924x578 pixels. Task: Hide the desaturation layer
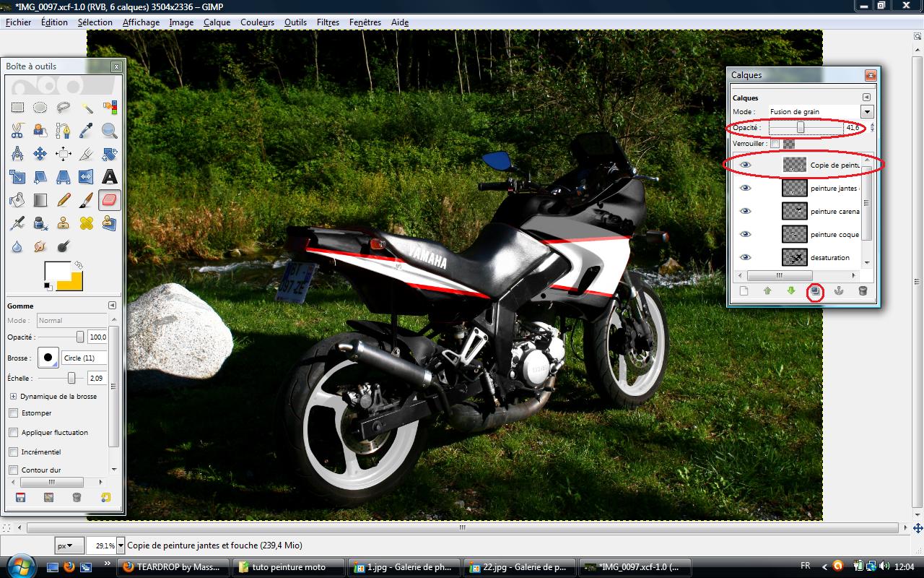click(x=746, y=257)
